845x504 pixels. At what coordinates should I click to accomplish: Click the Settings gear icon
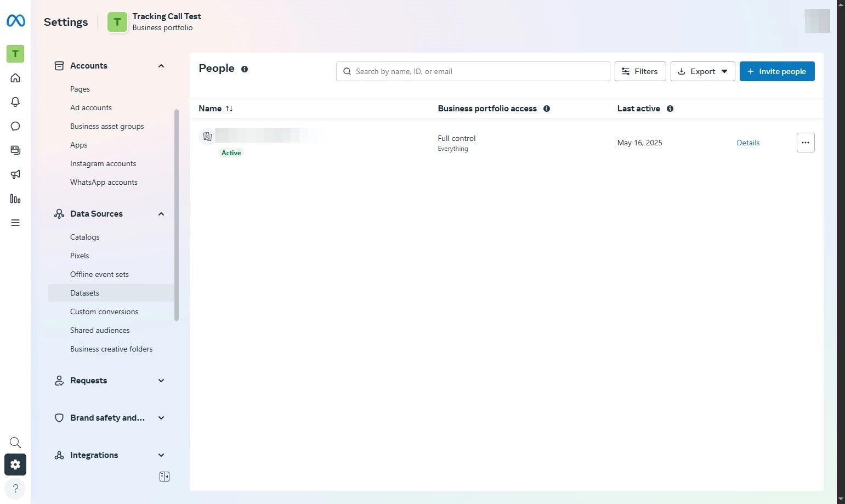(15, 465)
